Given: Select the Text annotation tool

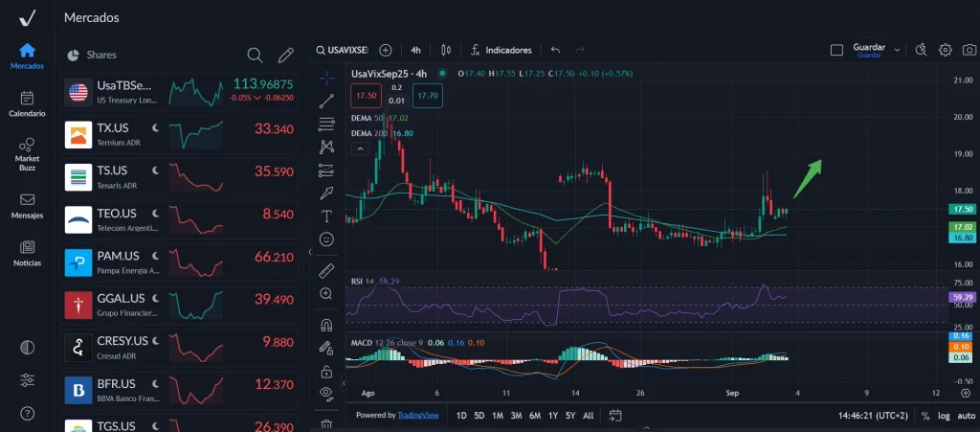Looking at the screenshot, I should [326, 216].
